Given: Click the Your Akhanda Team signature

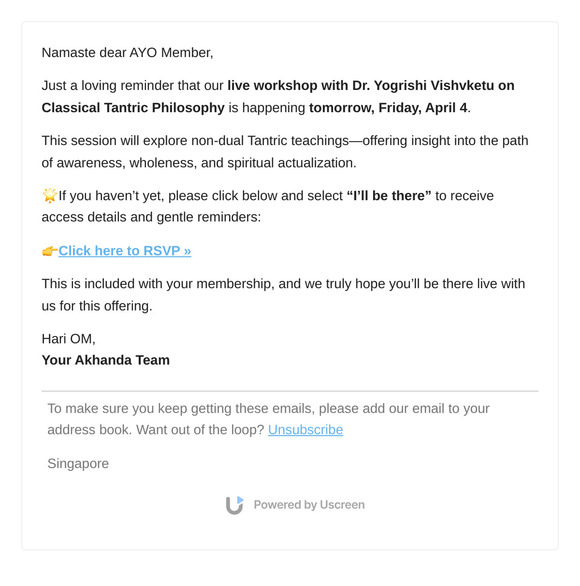Looking at the screenshot, I should (106, 360).
